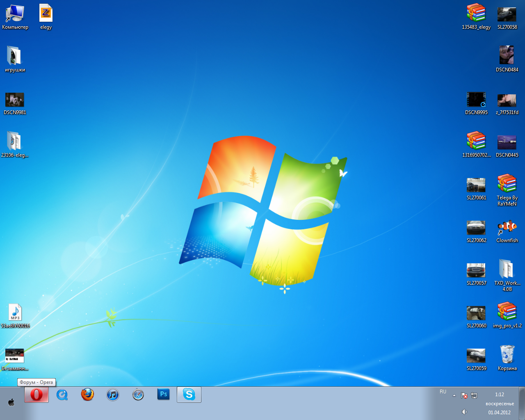Launch iTunes from the taskbar
525x420 pixels.
pos(113,395)
